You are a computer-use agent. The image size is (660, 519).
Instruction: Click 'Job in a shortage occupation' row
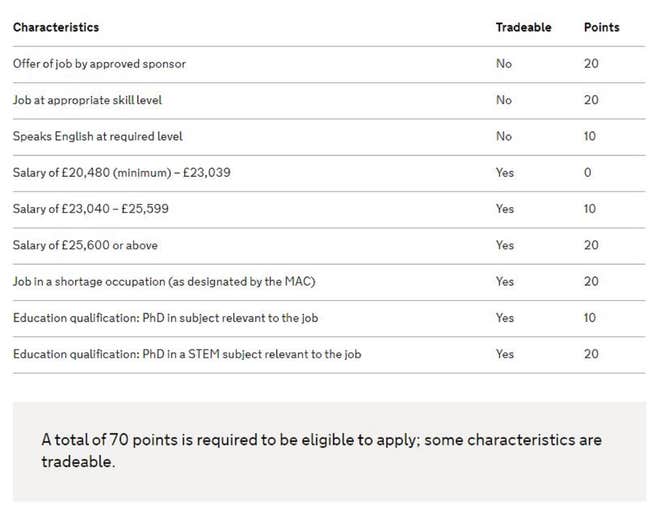[x=329, y=282]
